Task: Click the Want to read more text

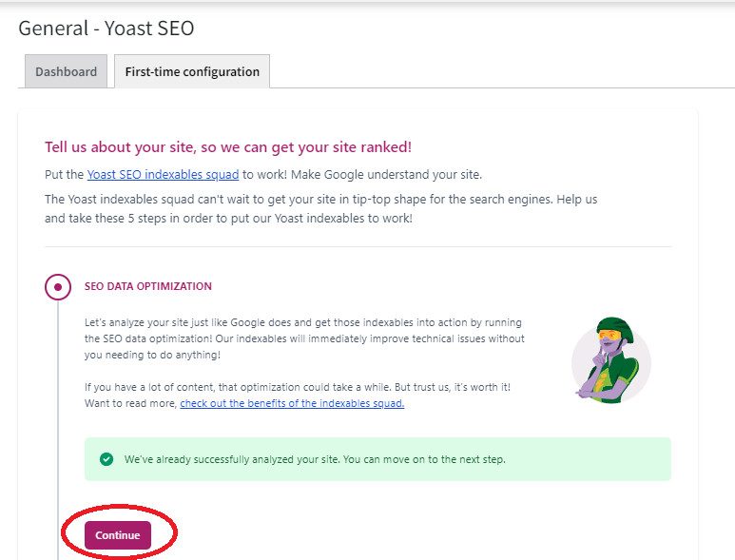Action: coord(130,403)
